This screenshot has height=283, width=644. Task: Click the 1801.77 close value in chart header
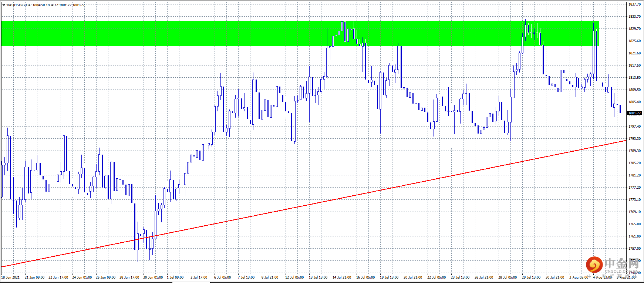click(x=78, y=5)
